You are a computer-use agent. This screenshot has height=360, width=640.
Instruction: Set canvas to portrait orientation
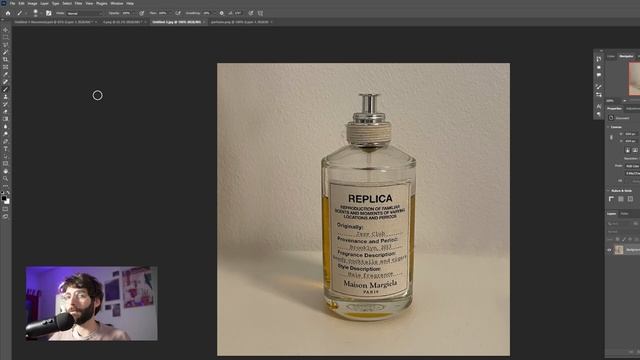click(628, 150)
